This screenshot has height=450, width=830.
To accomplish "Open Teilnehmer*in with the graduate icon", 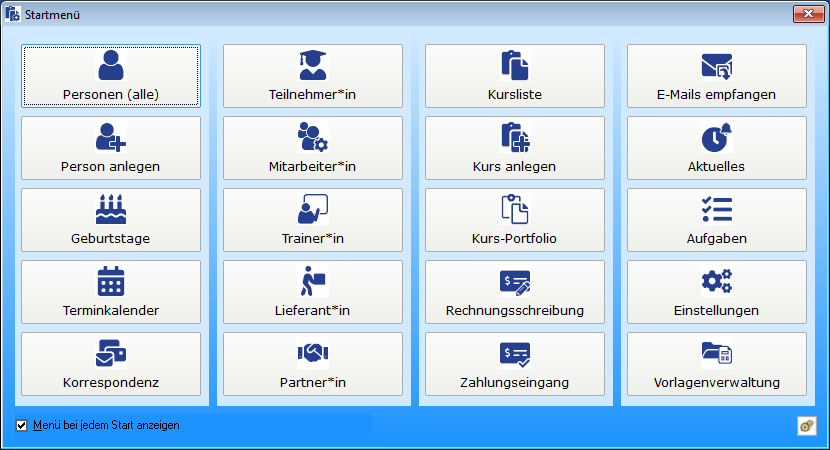I will click(313, 76).
